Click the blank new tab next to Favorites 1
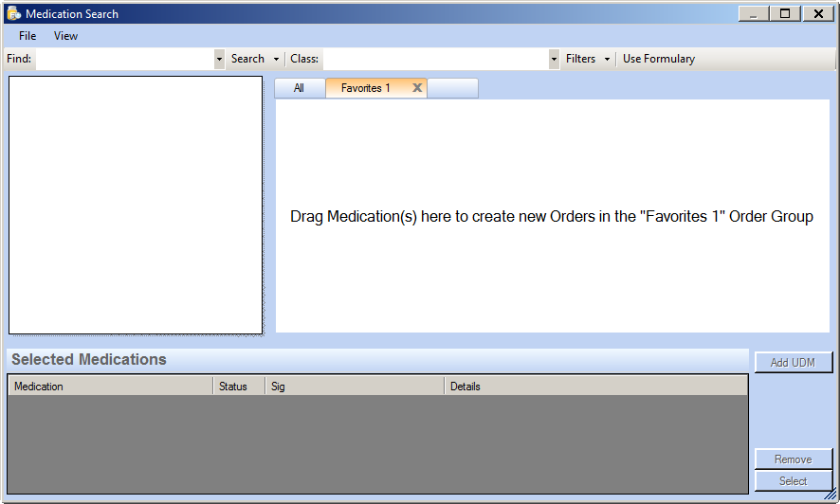The height and width of the screenshot is (504, 840). [x=452, y=88]
